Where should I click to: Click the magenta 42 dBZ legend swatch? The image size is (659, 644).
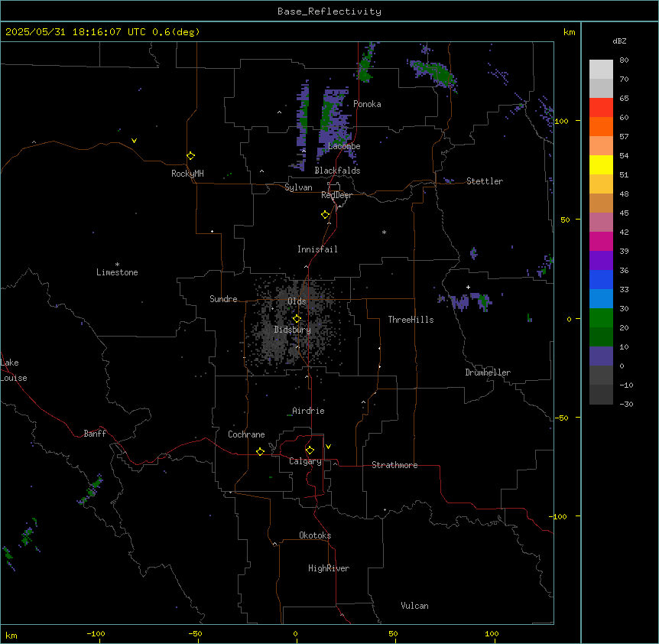(x=601, y=241)
